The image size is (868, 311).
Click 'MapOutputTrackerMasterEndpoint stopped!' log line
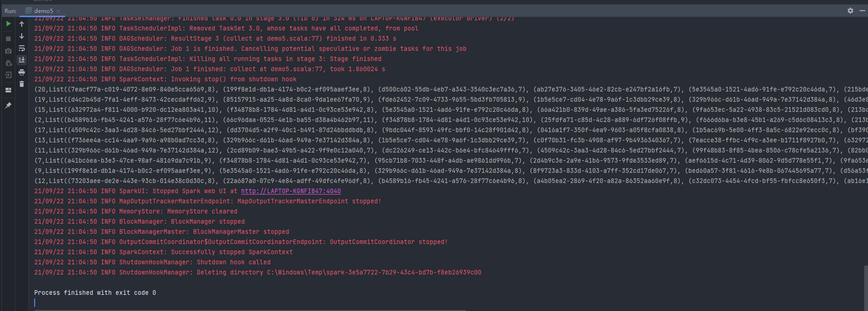(x=208, y=201)
